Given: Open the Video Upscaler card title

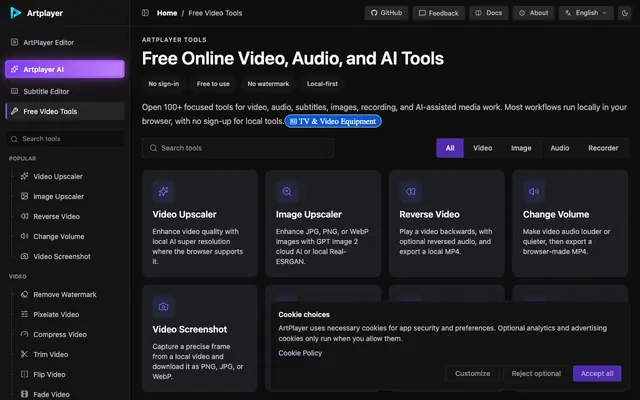Looking at the screenshot, I should click(184, 214).
